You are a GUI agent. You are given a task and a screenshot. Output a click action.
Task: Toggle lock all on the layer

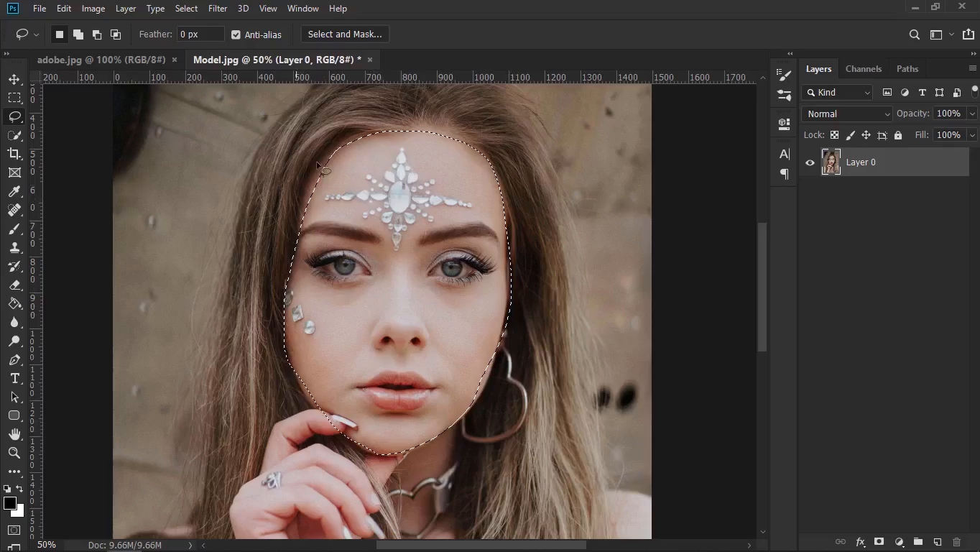coord(898,135)
